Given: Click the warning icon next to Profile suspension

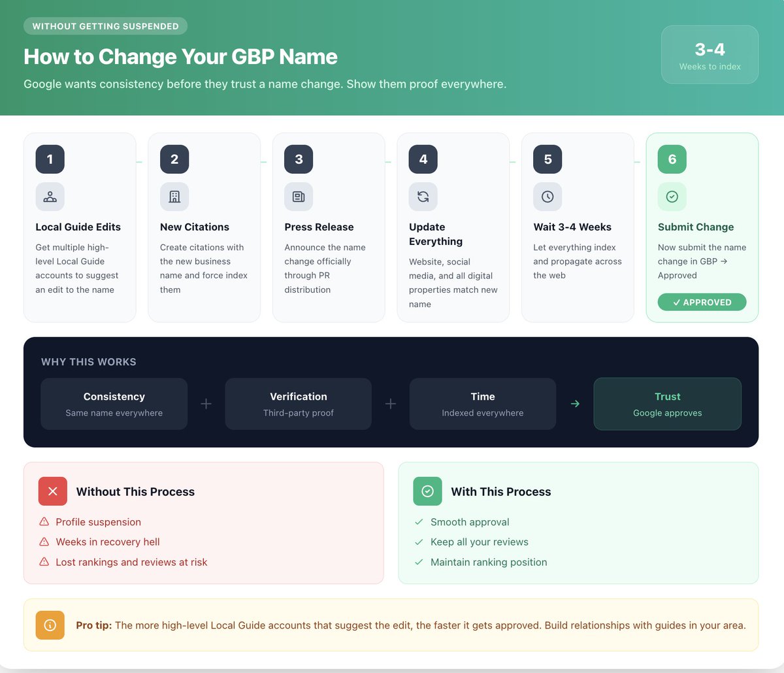Looking at the screenshot, I should (44, 521).
